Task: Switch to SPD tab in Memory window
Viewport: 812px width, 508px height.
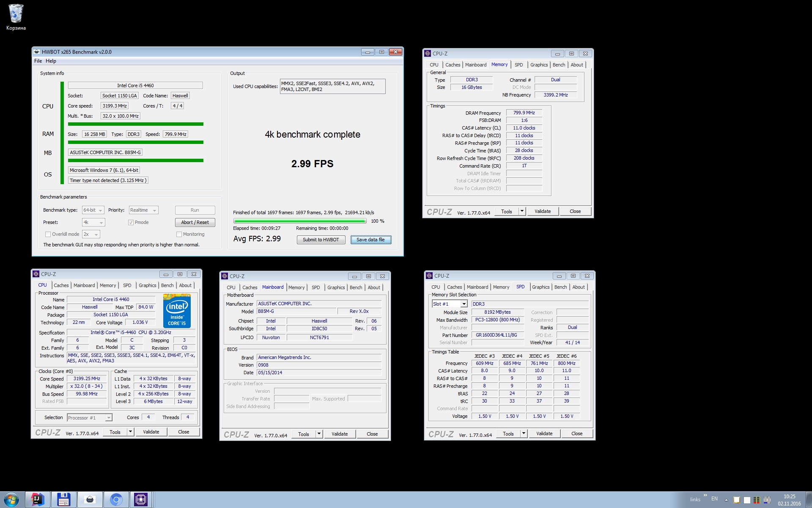Action: point(518,65)
